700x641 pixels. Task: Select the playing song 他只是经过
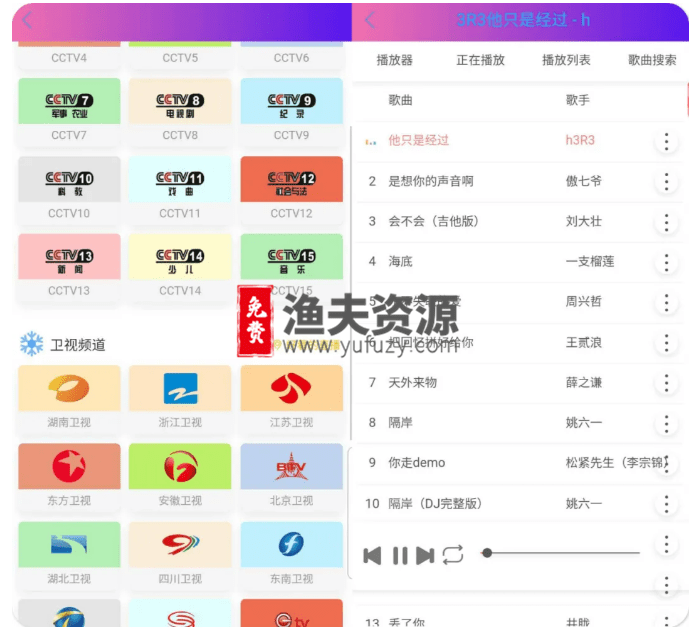point(418,141)
